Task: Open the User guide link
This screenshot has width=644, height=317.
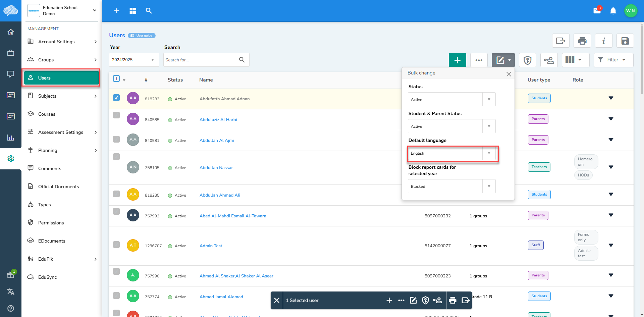Action: click(142, 36)
